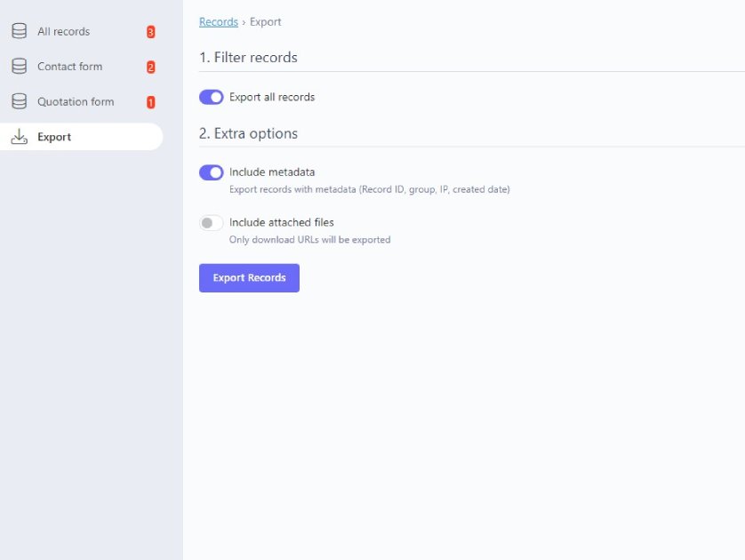Click the All records database icon

tap(19, 31)
